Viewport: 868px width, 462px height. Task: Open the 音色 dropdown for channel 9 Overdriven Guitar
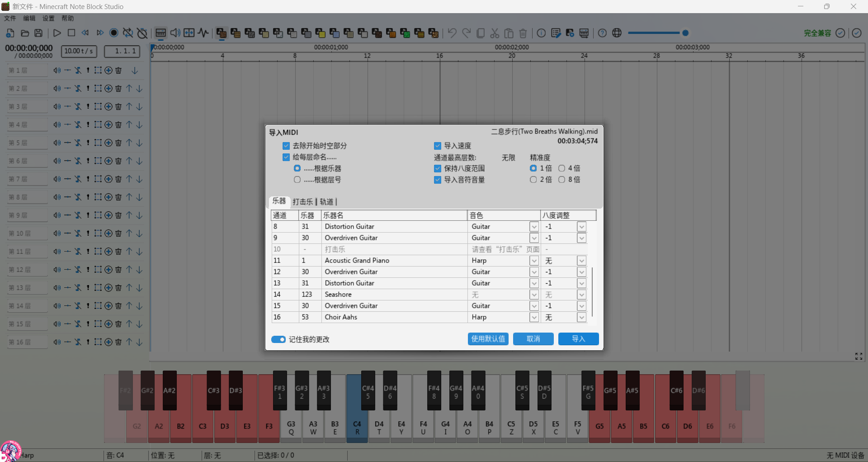(534, 238)
